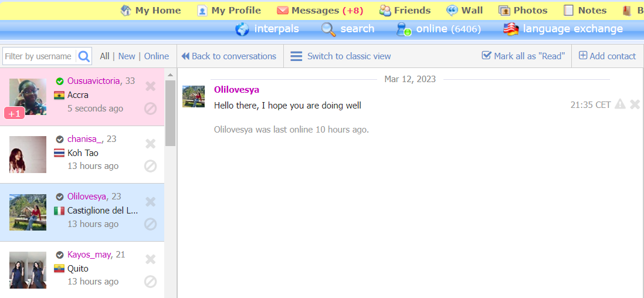Open the chanisa_ username link
The height and width of the screenshot is (298, 644).
84,139
